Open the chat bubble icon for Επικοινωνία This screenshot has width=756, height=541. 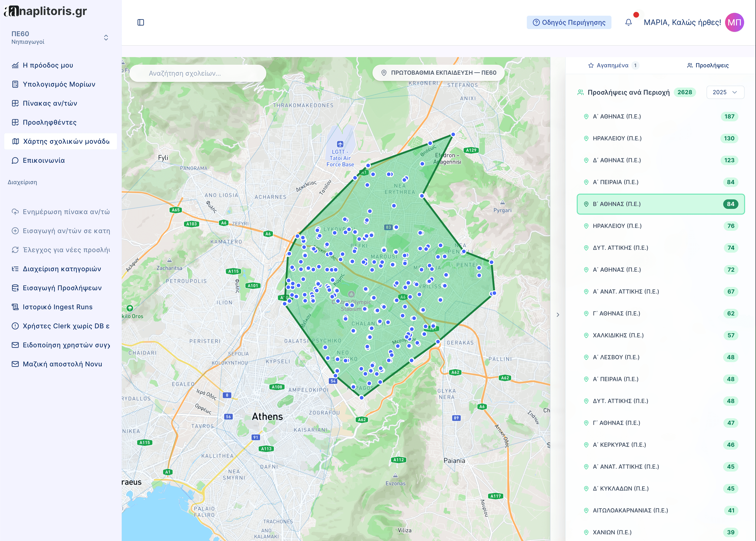pos(15,161)
